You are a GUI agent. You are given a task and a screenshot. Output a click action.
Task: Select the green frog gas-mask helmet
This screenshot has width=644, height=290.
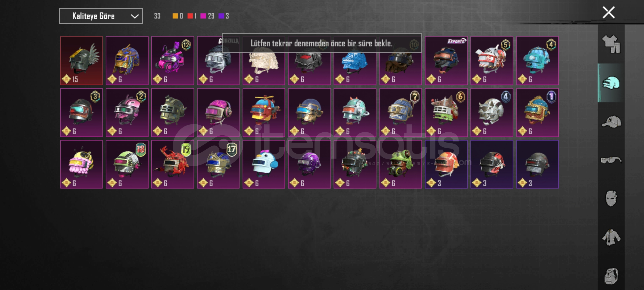[x=401, y=164]
